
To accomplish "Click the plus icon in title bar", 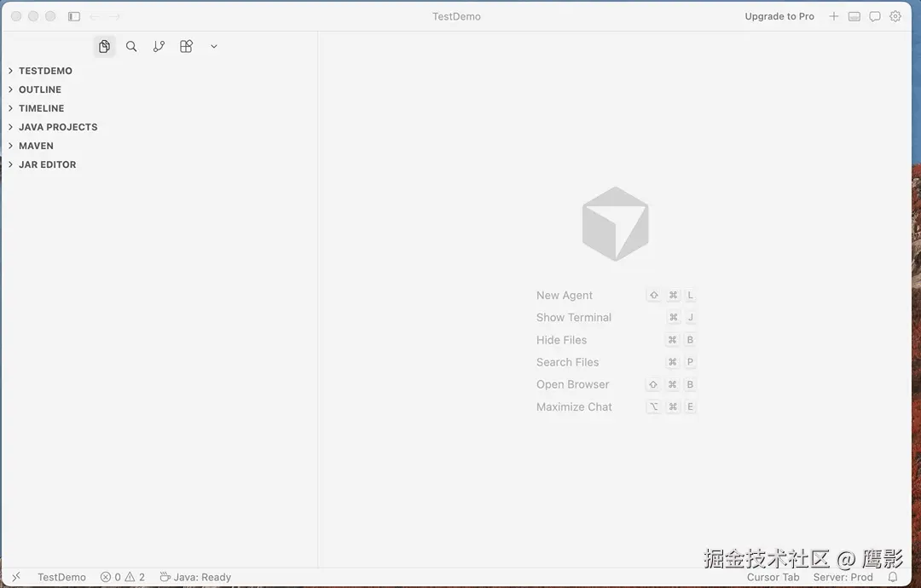I will pos(833,16).
